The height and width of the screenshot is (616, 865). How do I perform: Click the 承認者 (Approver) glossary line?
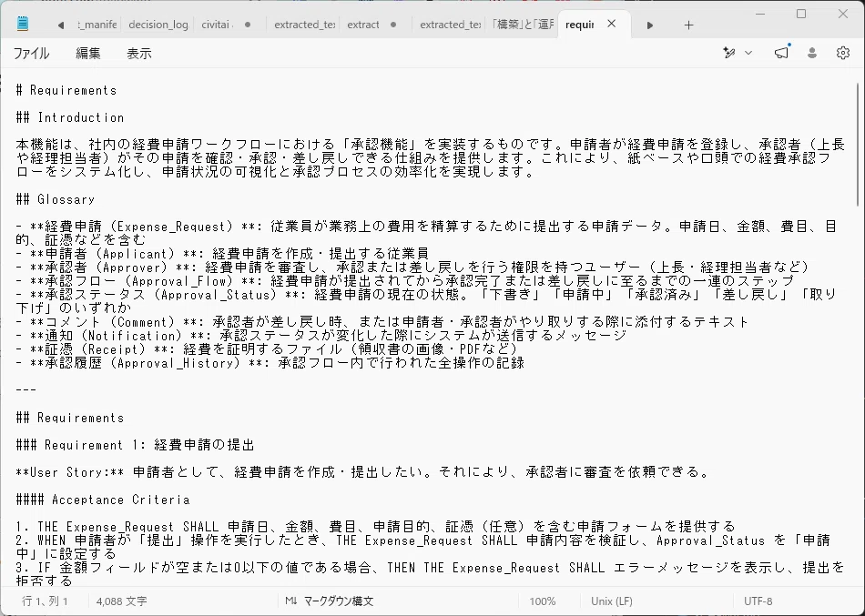[x=412, y=268]
